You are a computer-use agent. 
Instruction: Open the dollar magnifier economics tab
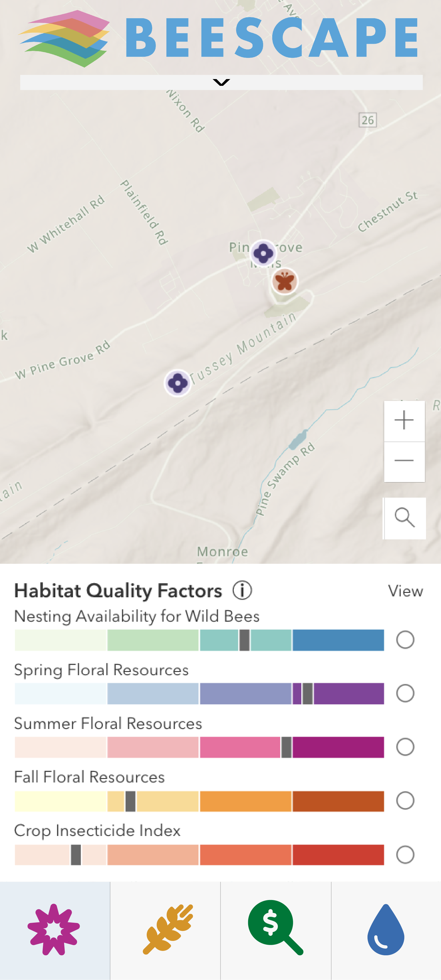coord(276,930)
